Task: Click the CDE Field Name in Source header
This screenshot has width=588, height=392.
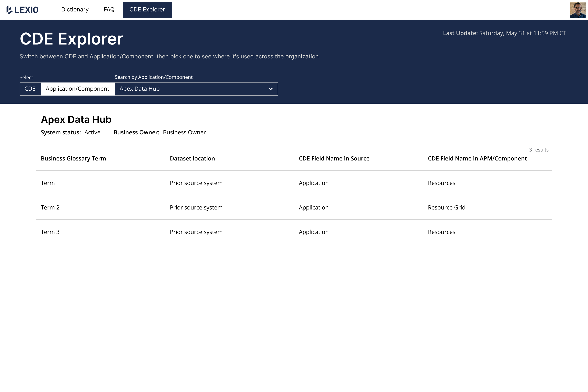Action: pyautogui.click(x=334, y=158)
